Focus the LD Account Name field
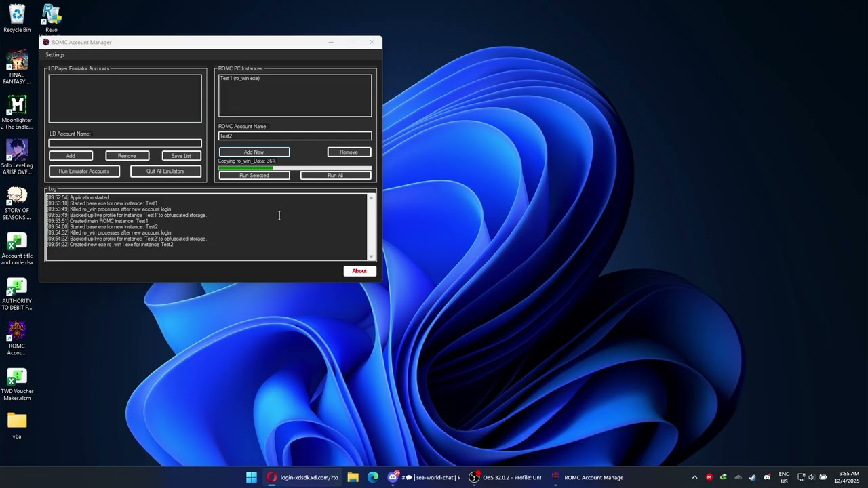The width and height of the screenshot is (868, 488). (125, 143)
